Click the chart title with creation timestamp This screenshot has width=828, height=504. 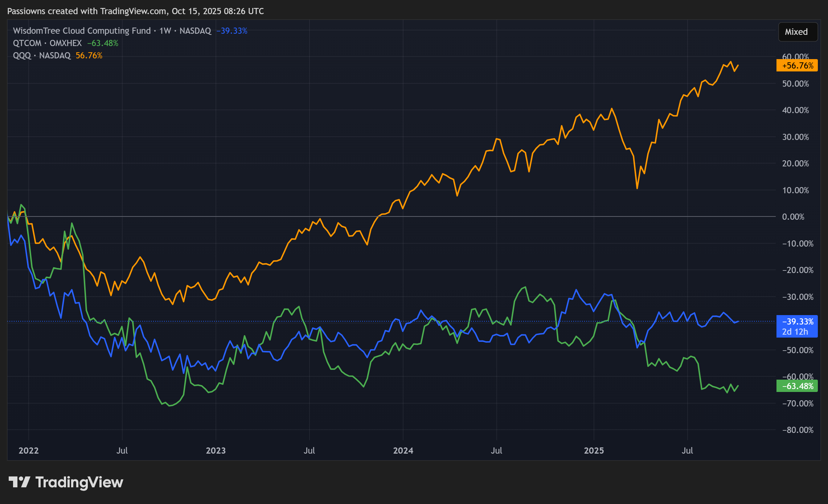[x=136, y=11]
